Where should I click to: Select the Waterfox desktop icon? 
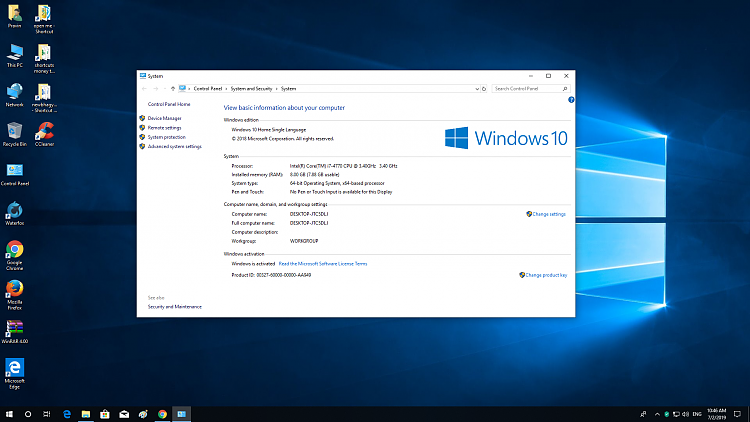[14, 213]
